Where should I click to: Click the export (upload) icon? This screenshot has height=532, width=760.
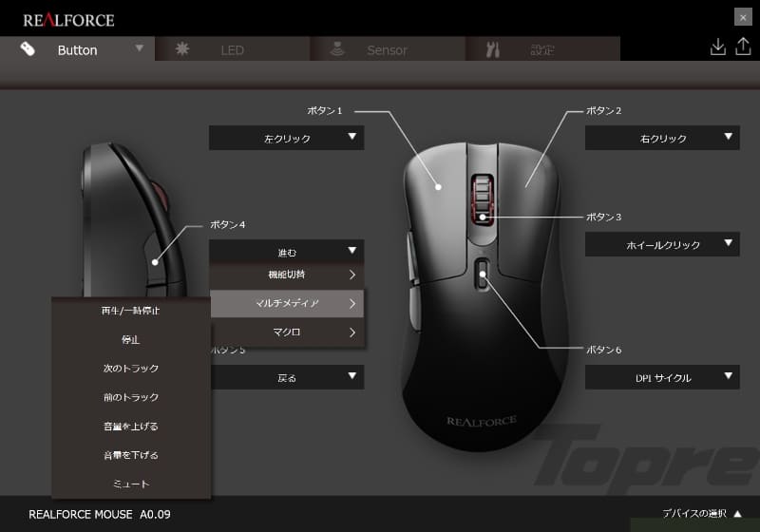click(743, 47)
